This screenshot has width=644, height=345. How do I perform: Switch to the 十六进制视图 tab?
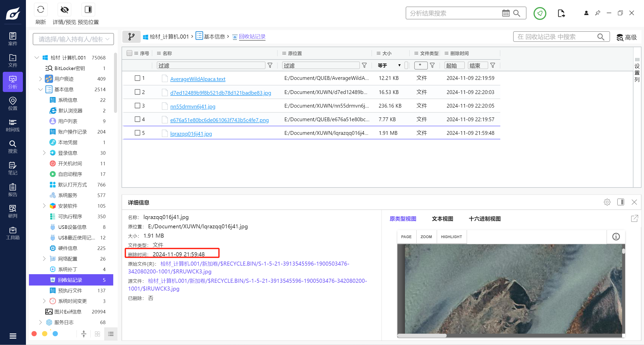[x=484, y=219]
